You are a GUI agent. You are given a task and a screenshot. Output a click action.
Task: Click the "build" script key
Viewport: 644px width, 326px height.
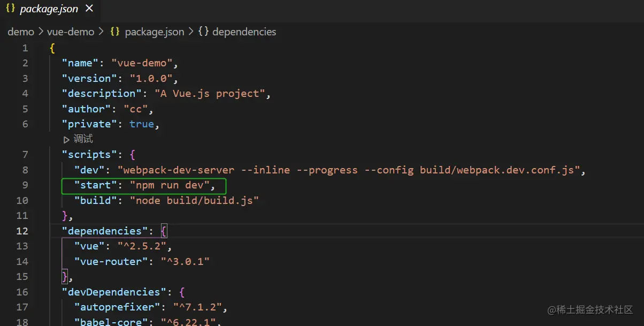96,200
